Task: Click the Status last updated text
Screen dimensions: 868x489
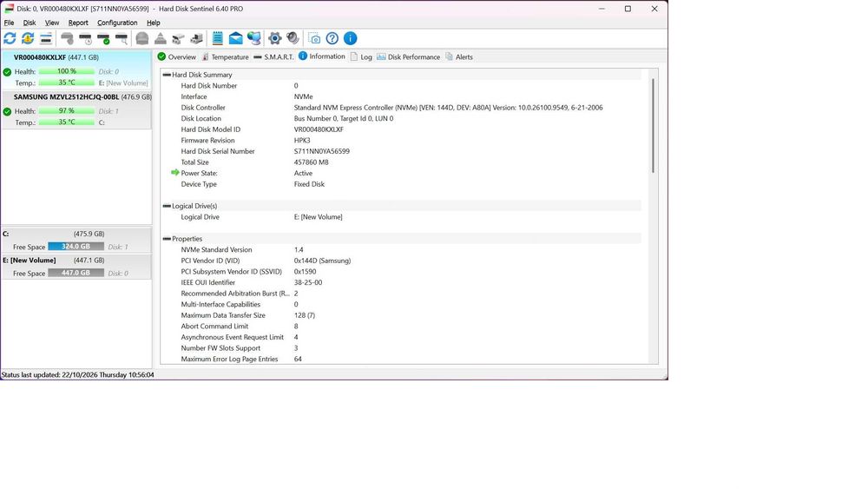Action: (x=77, y=375)
